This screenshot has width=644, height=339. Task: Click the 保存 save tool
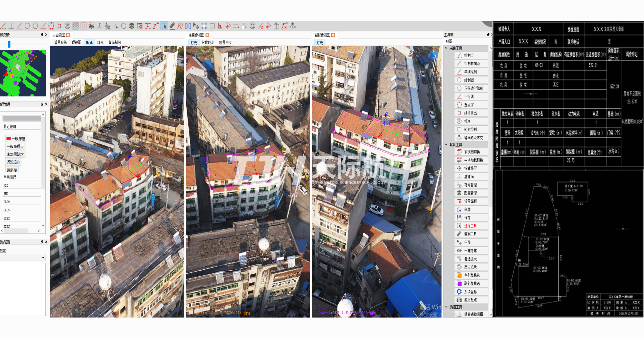pos(467,218)
